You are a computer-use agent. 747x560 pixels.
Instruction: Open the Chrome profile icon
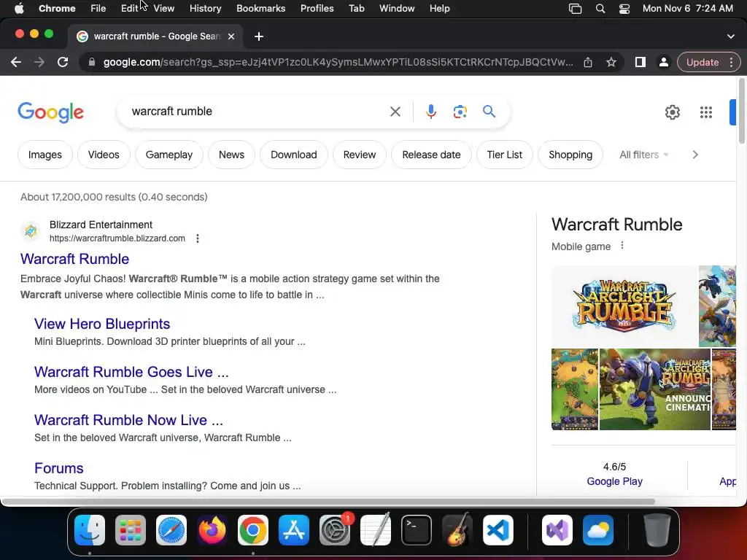[x=663, y=63]
